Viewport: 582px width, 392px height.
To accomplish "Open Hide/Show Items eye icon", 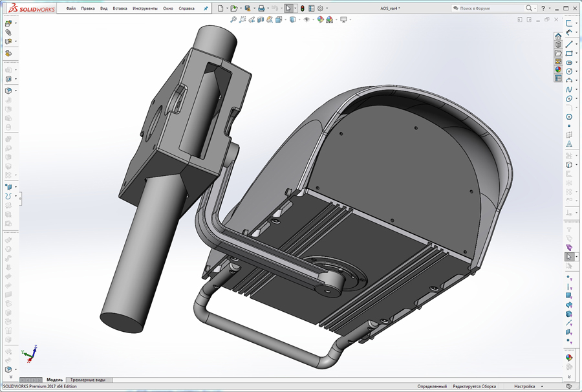I will tap(306, 19).
